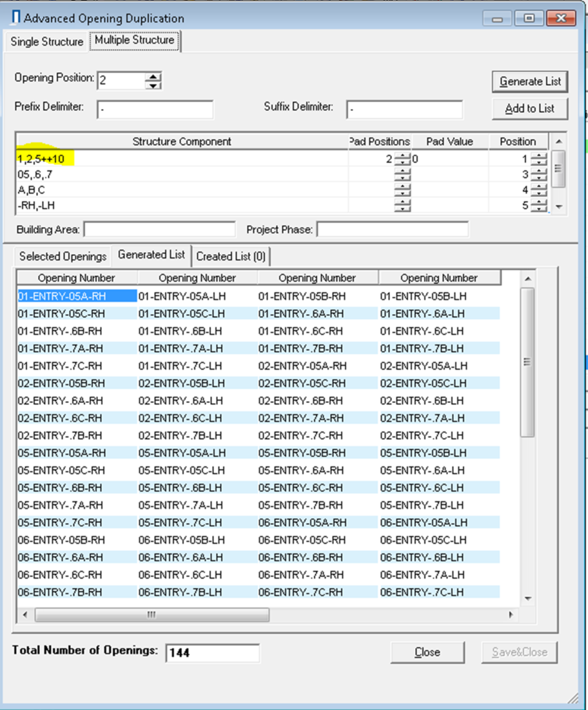Viewport: 588px width, 710px height.
Task: Click the Add to List button
Action: click(530, 109)
